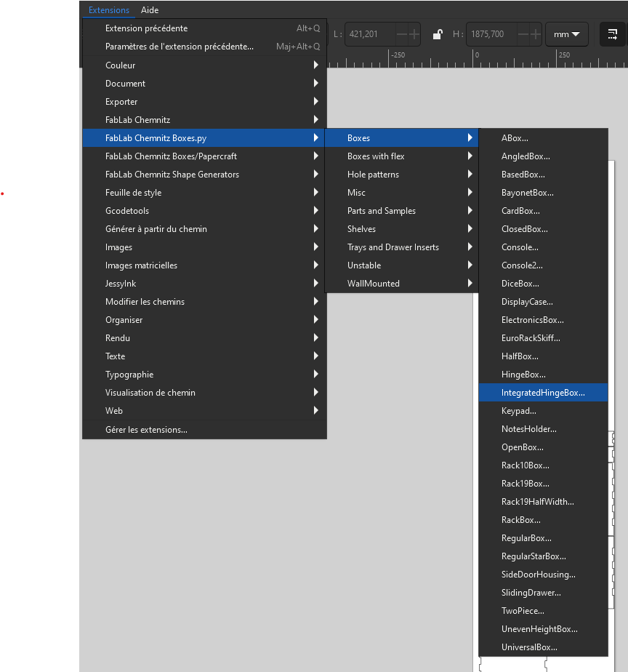
Task: Choose BayonetBox generator
Action: 543,193
